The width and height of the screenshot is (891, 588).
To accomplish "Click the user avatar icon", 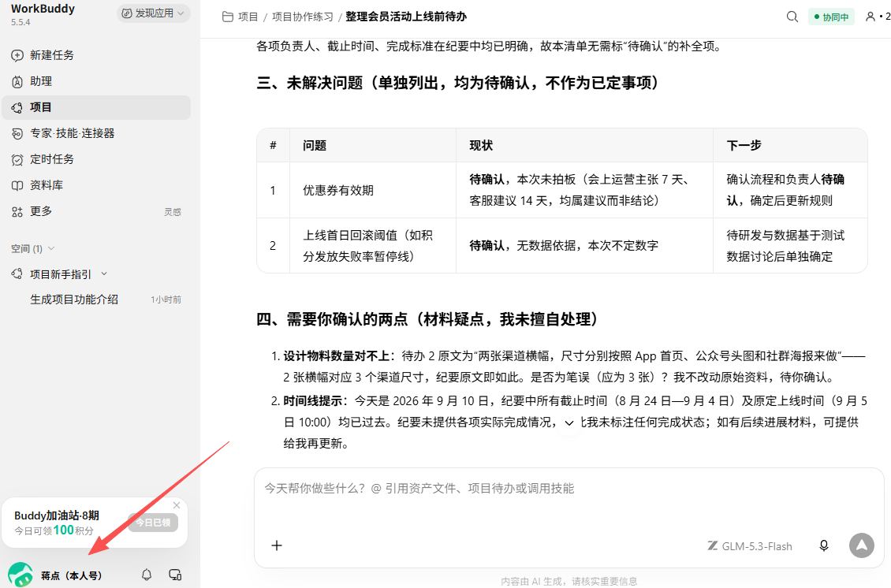I will tap(21, 575).
